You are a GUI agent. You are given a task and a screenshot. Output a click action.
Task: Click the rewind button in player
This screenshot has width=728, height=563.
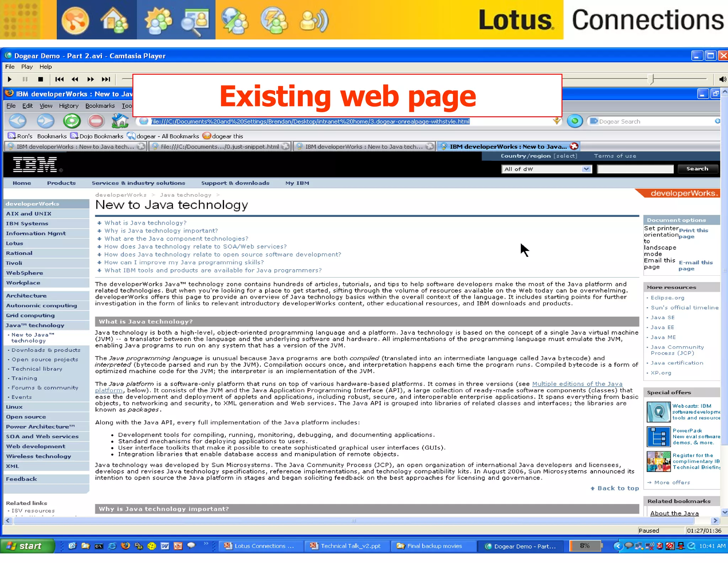click(75, 79)
